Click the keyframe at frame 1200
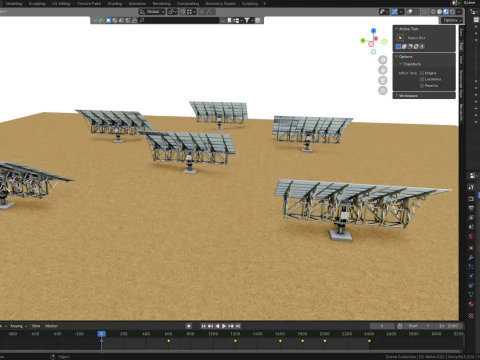This screenshot has width=480, height=360. (235, 341)
